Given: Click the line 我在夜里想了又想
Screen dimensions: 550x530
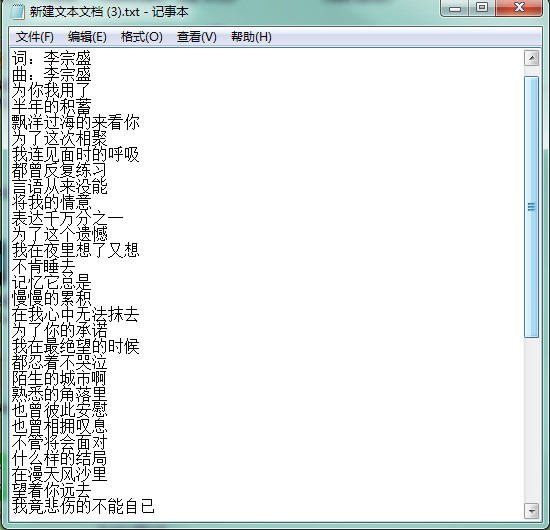Looking at the screenshot, I should (76, 250).
